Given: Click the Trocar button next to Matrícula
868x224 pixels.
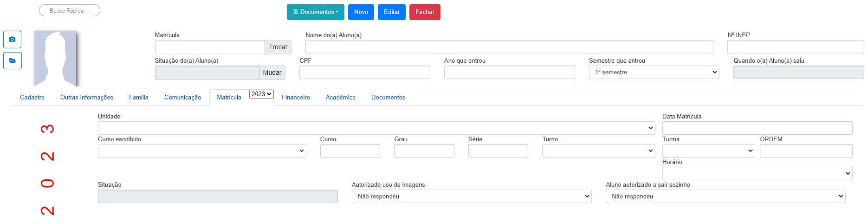Looking at the screenshot, I should pos(278,47).
